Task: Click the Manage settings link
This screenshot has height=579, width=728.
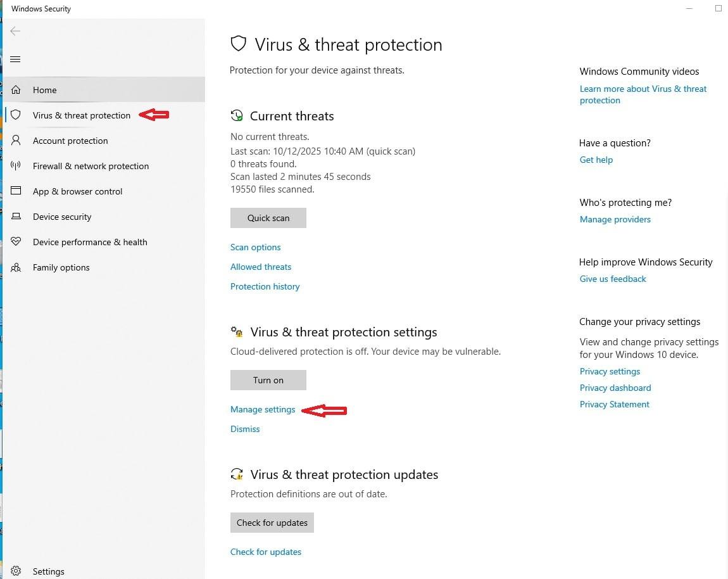Action: (x=263, y=409)
